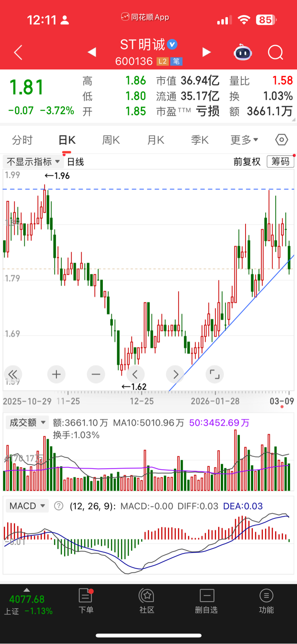The width and height of the screenshot is (297, 644).
Task: Tap the low price label 1.62 on chart
Action: click(x=134, y=386)
